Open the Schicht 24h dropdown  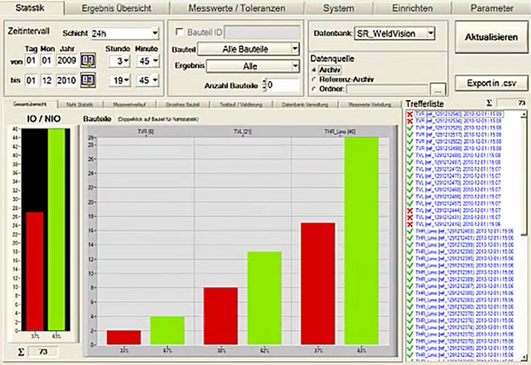click(x=124, y=33)
